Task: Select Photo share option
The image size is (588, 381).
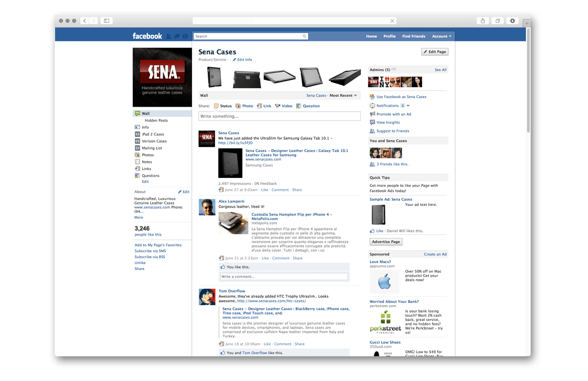Action: coord(244,106)
